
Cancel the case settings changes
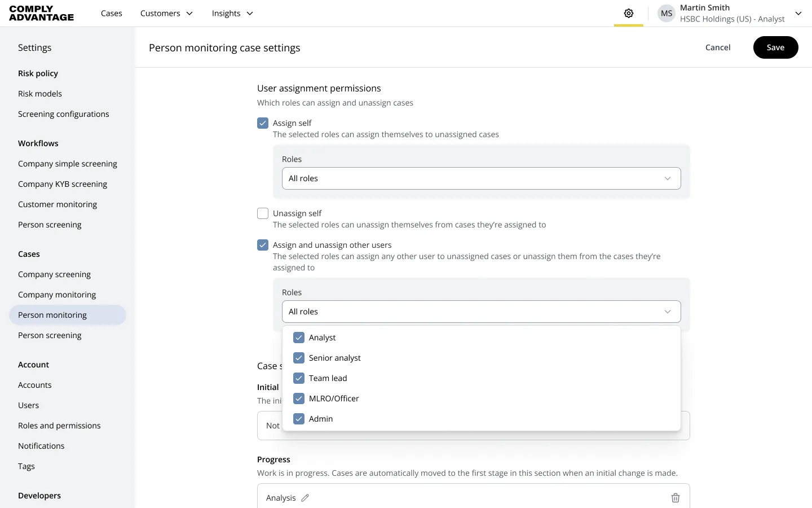coord(717,47)
